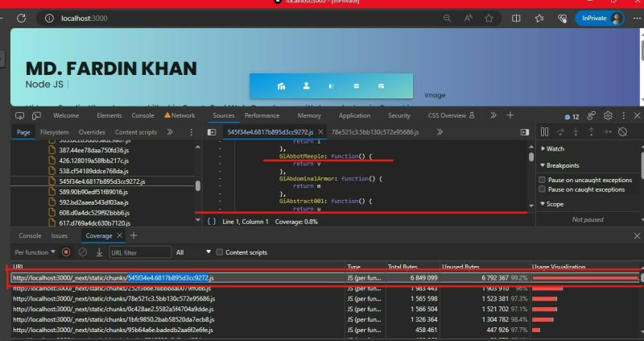View site information icon beside localhost:3000
The image size is (644, 341).
[x=49, y=18]
